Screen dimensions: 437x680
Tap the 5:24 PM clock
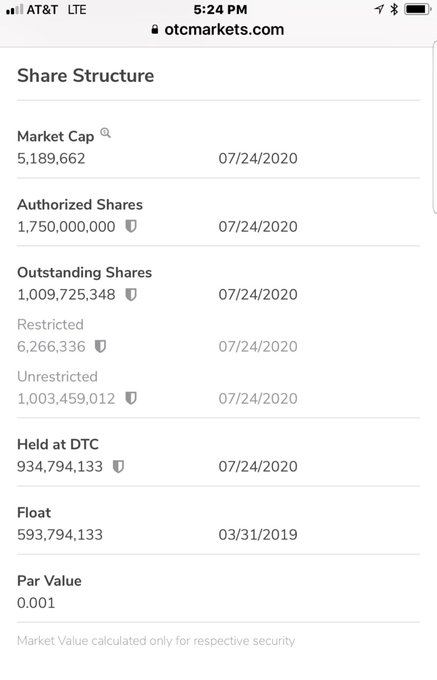tap(220, 10)
